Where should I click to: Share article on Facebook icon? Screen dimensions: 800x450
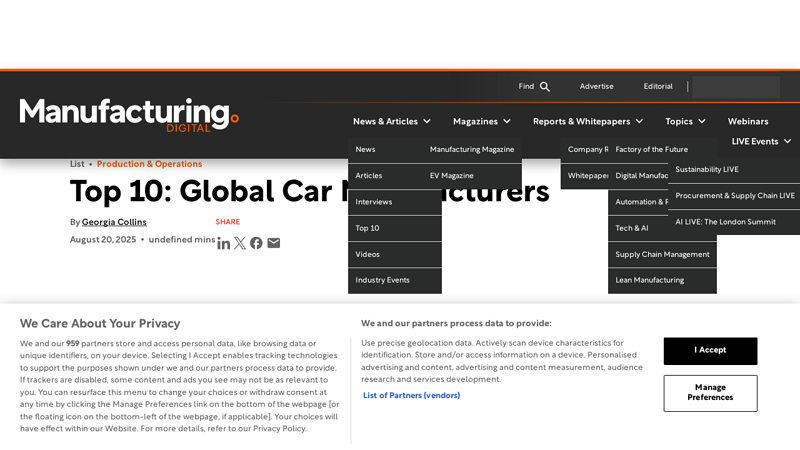click(x=256, y=243)
